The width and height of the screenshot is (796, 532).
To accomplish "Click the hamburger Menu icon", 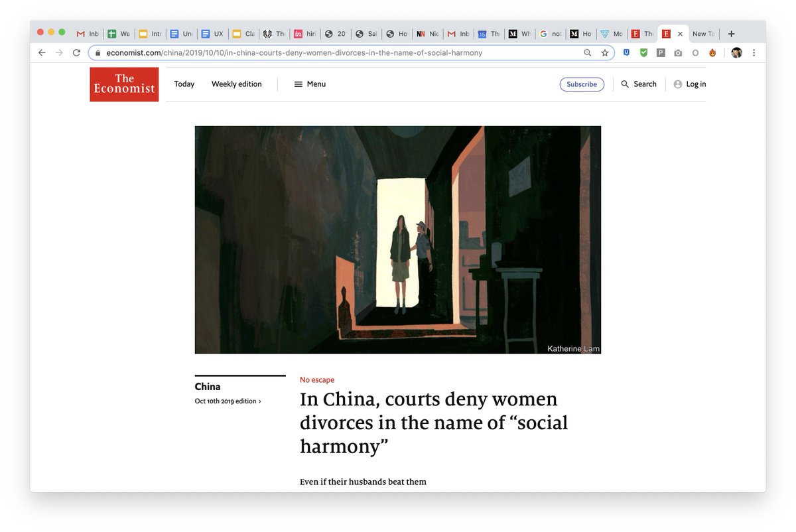I will (298, 84).
